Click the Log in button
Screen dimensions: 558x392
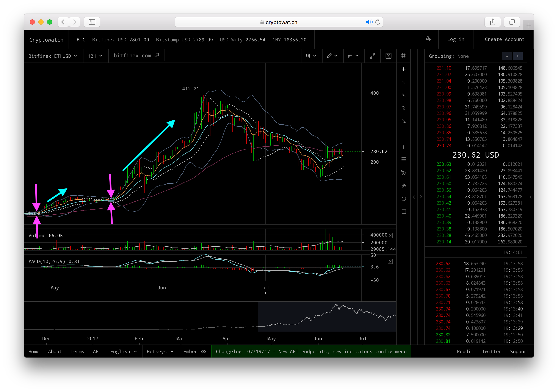456,39
